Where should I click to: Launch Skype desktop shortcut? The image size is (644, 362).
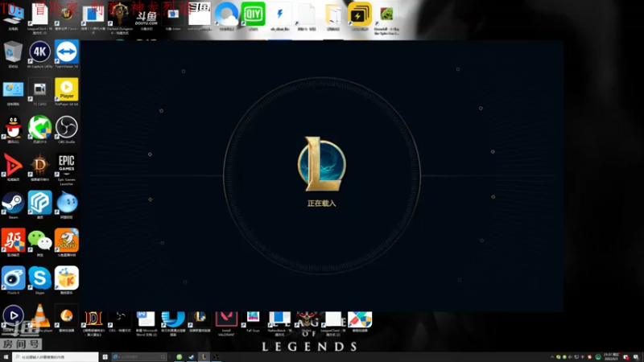pos(39,278)
